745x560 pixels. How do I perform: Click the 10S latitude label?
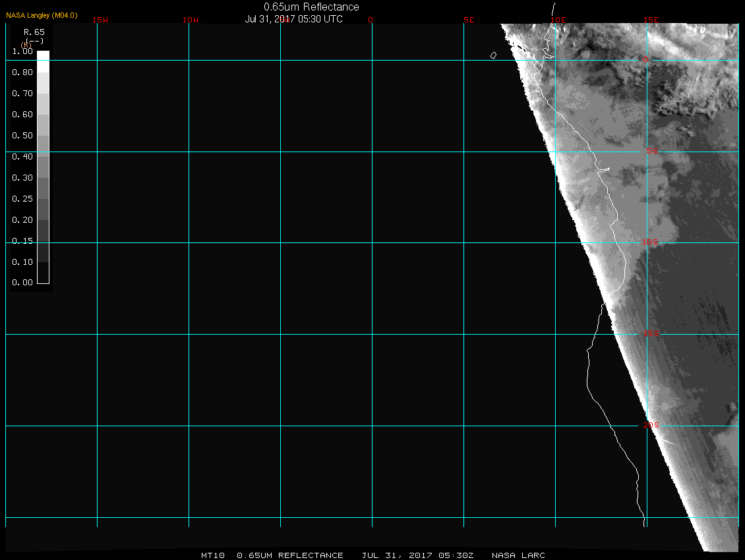pos(650,242)
